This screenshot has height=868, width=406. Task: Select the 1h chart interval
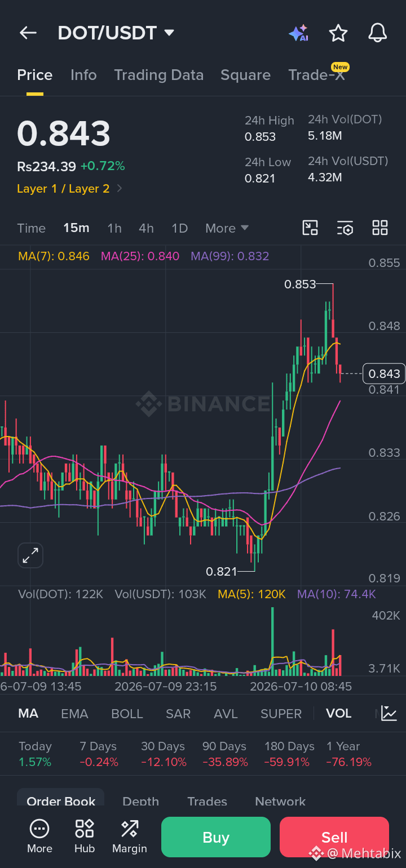(114, 228)
